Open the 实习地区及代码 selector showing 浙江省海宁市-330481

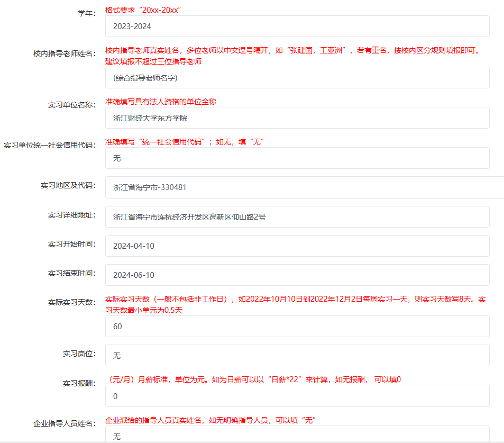tap(304, 187)
